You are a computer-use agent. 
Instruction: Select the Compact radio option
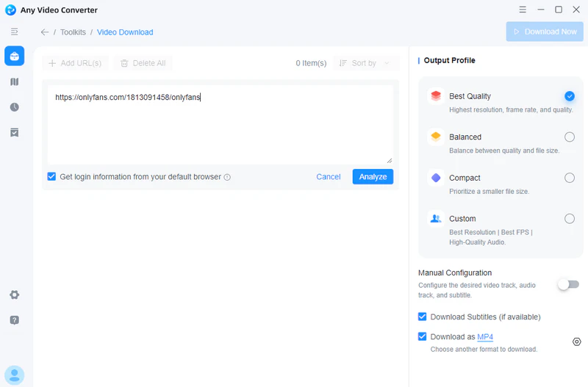(569, 178)
